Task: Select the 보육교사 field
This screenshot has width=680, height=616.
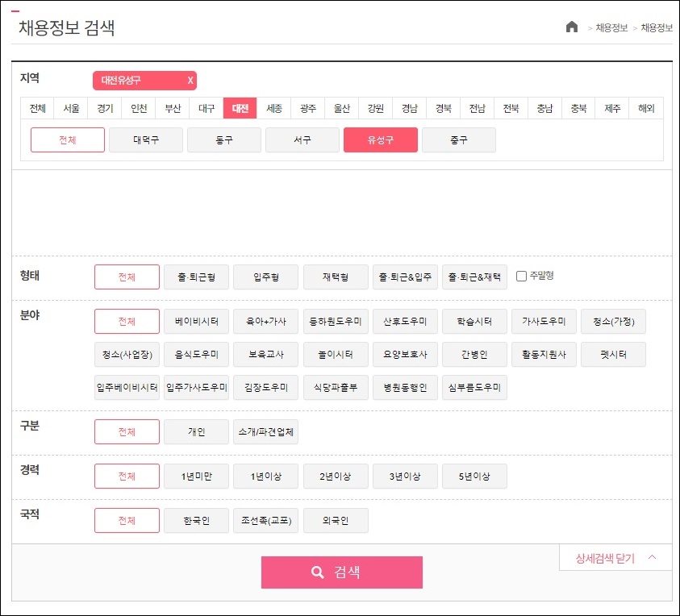Action: point(266,355)
